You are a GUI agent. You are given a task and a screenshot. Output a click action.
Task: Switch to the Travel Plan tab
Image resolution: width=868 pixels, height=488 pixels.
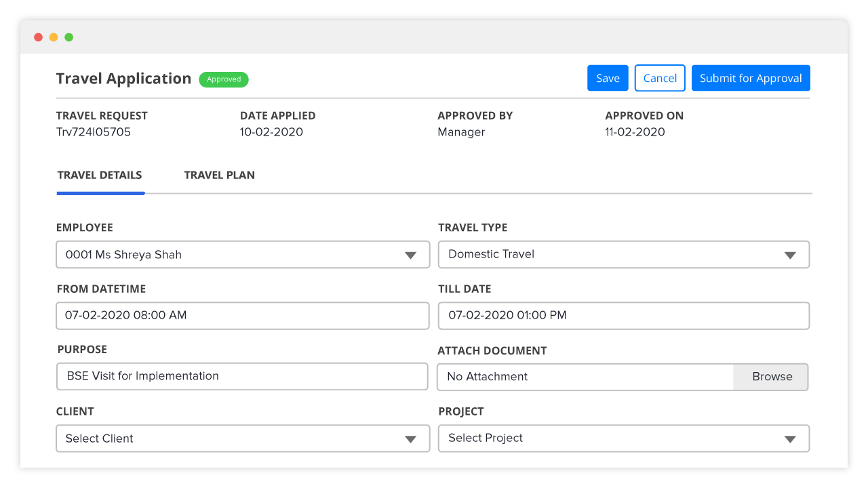click(220, 175)
